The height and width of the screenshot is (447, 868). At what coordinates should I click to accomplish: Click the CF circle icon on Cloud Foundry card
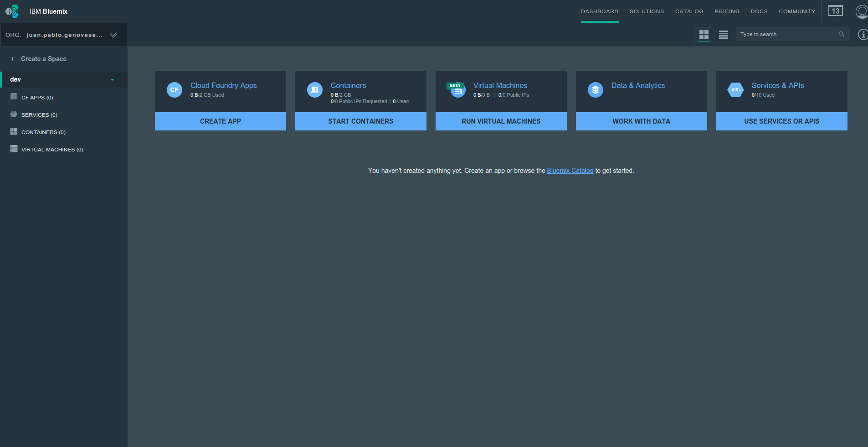pyautogui.click(x=175, y=90)
